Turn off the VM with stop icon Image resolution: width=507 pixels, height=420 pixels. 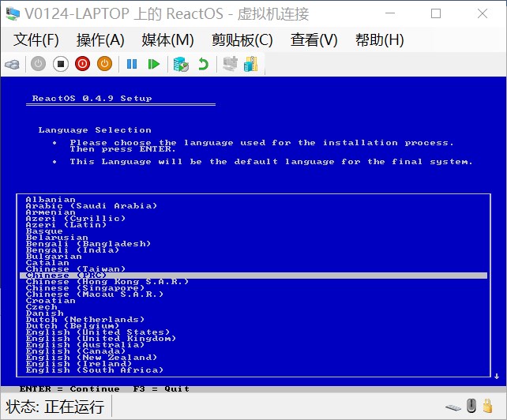tap(61, 64)
